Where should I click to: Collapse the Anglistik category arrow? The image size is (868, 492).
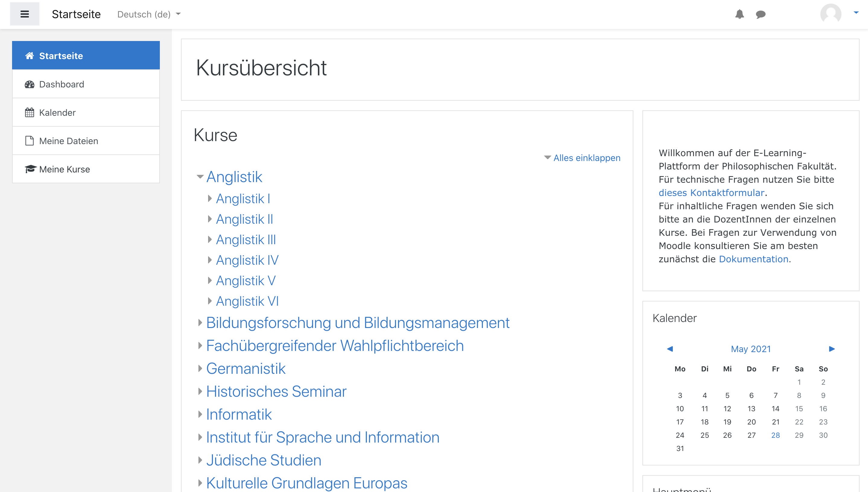200,177
